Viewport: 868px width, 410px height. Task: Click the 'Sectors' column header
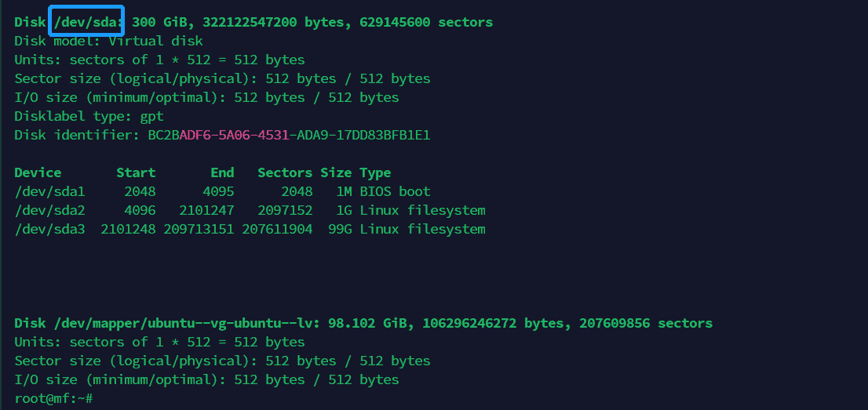(285, 172)
